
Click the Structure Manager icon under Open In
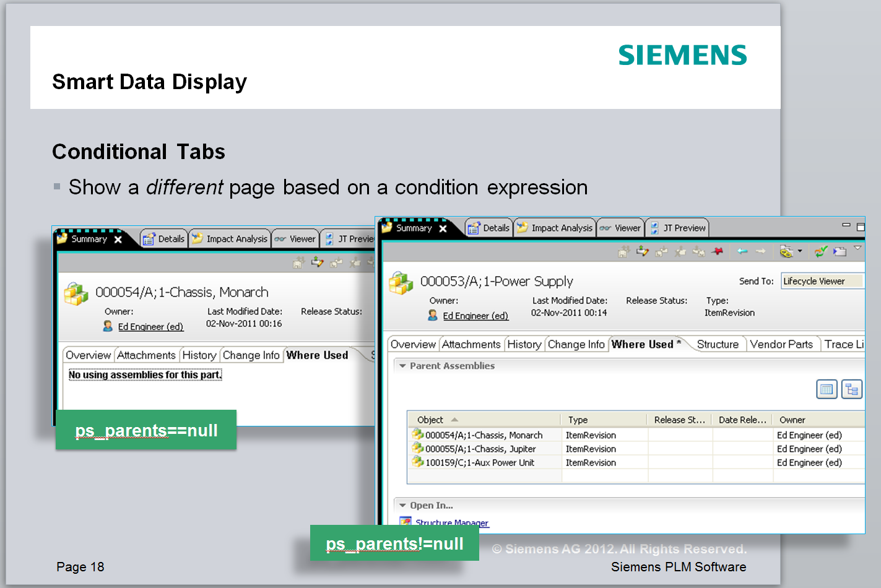(x=406, y=523)
